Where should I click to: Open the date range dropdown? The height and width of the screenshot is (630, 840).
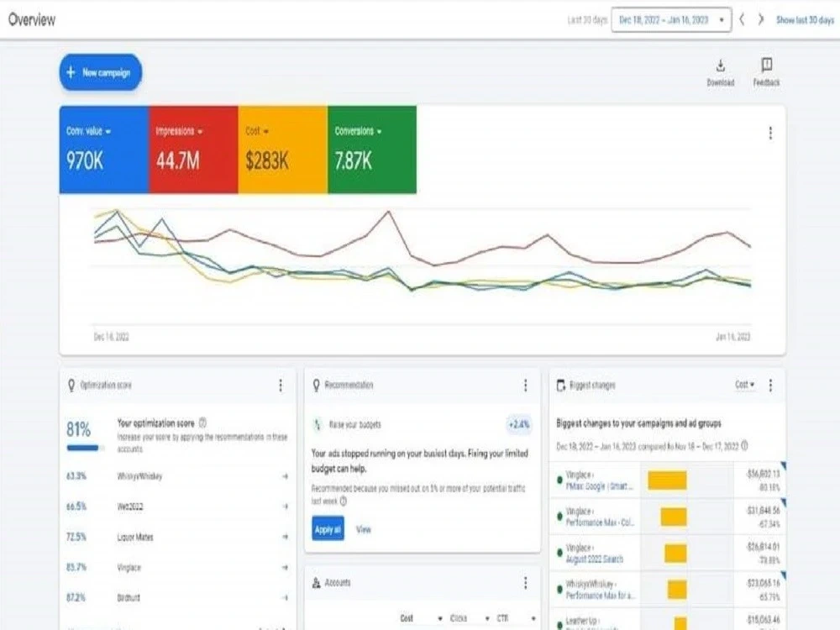670,20
